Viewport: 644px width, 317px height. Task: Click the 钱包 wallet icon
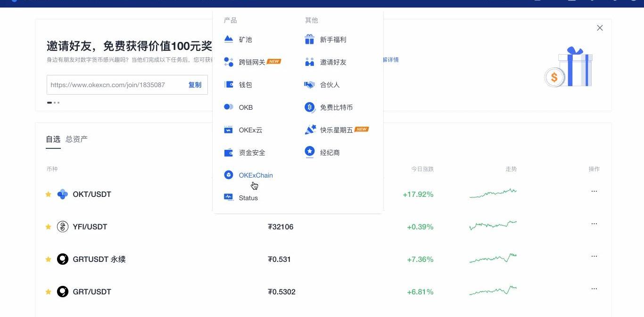[229, 85]
